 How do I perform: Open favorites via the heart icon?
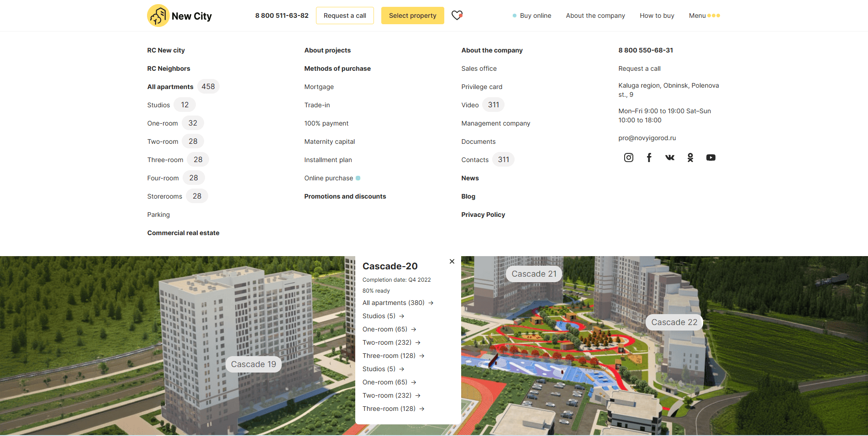coord(457,16)
